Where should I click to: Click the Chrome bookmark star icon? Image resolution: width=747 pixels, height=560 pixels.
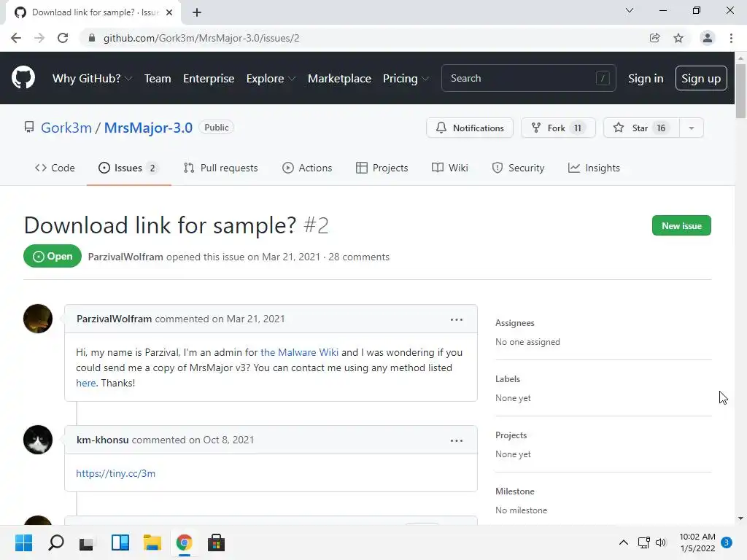678,38
